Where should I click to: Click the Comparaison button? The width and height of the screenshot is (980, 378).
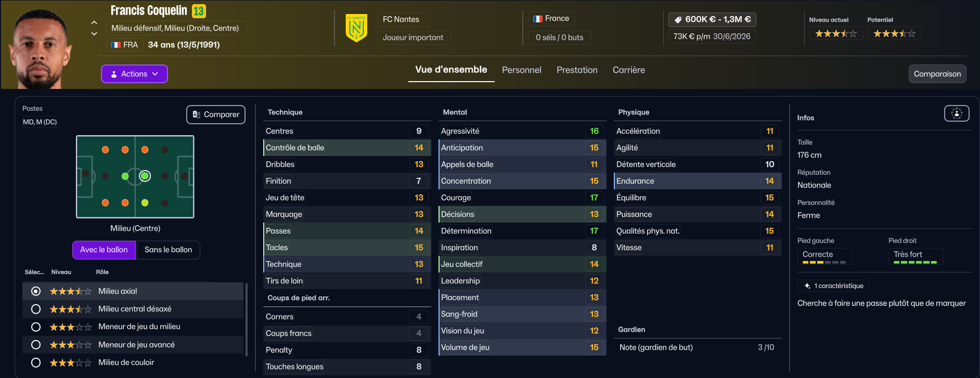(x=937, y=74)
